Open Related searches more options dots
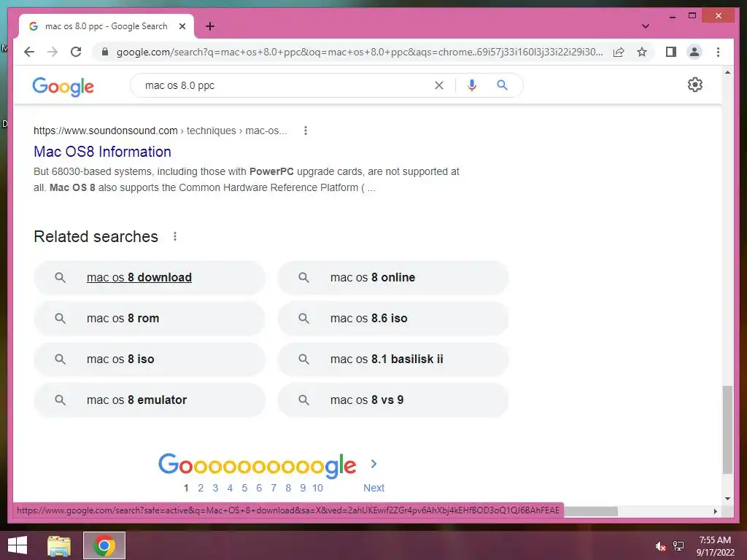The image size is (747, 560). click(x=175, y=237)
